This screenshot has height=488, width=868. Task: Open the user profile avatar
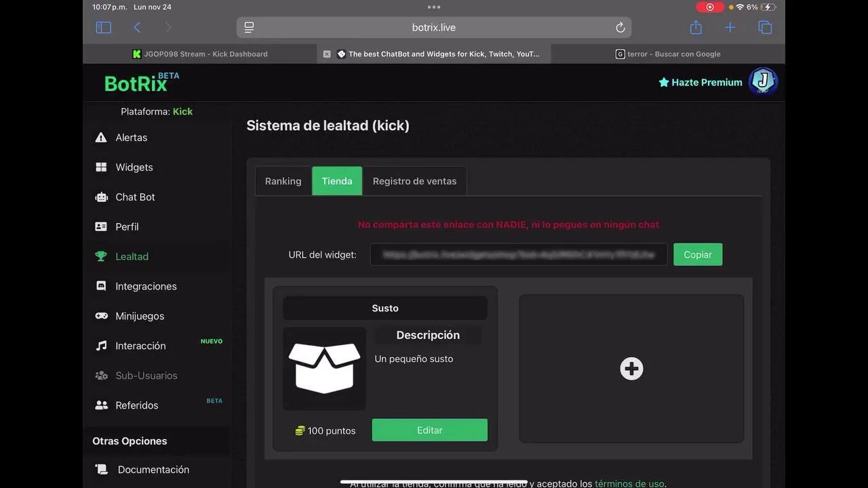click(x=763, y=81)
